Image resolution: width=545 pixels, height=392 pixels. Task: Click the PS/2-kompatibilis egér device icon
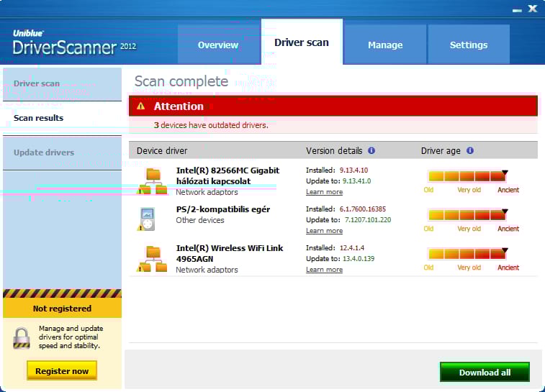pos(147,219)
